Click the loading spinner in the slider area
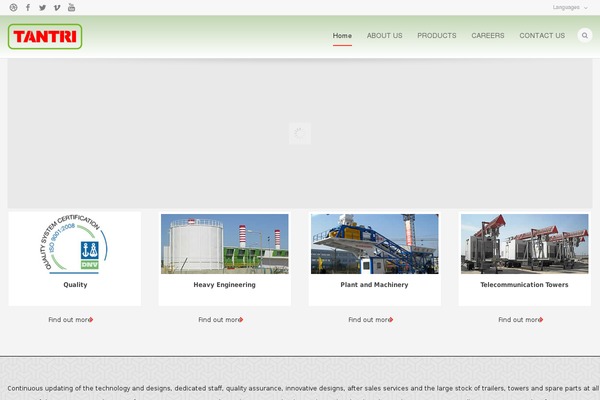 pos(300,133)
